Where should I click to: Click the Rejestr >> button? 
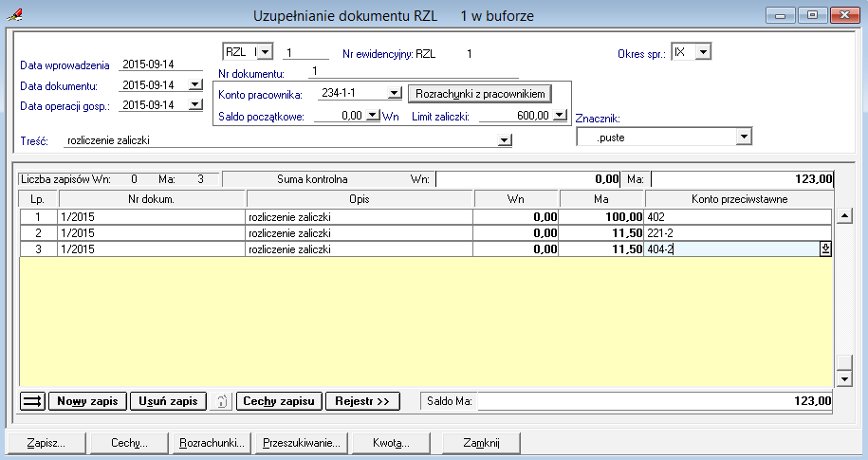coord(362,401)
